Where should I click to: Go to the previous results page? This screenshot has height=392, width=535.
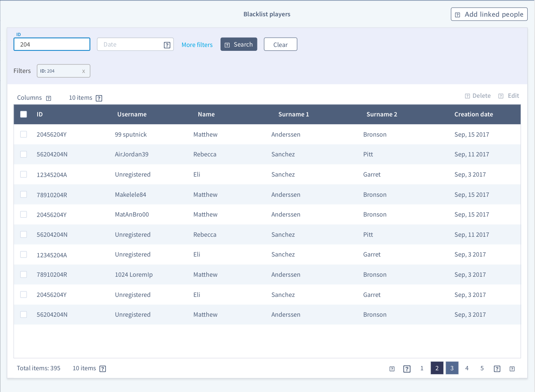pyautogui.click(x=407, y=369)
